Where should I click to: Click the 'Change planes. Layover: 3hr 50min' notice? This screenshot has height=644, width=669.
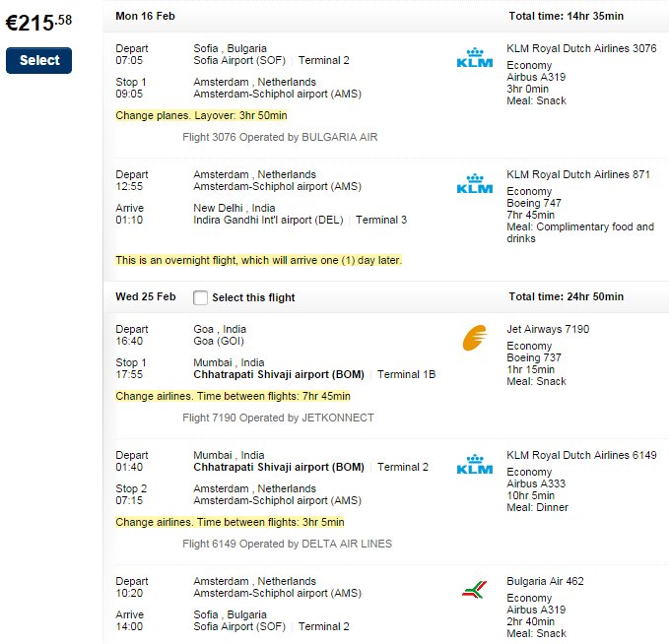click(201, 115)
